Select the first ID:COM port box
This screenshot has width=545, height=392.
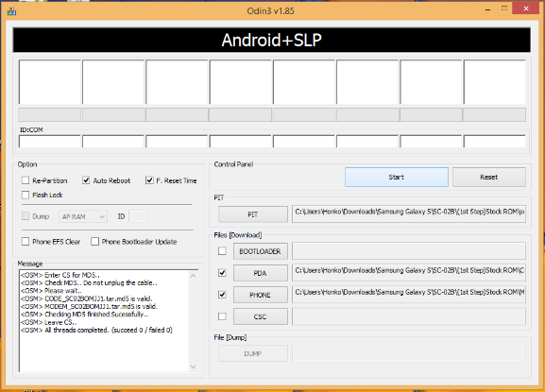tap(50, 142)
